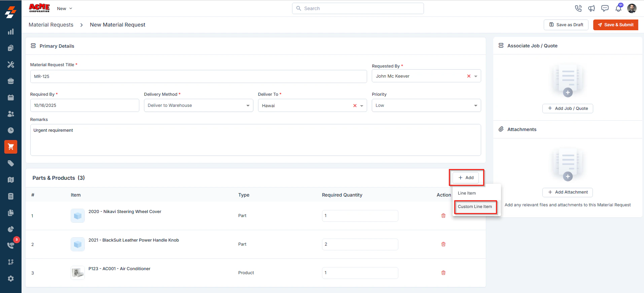The image size is (644, 293).
Task: Click the ACME Corporation logo
Action: click(39, 8)
